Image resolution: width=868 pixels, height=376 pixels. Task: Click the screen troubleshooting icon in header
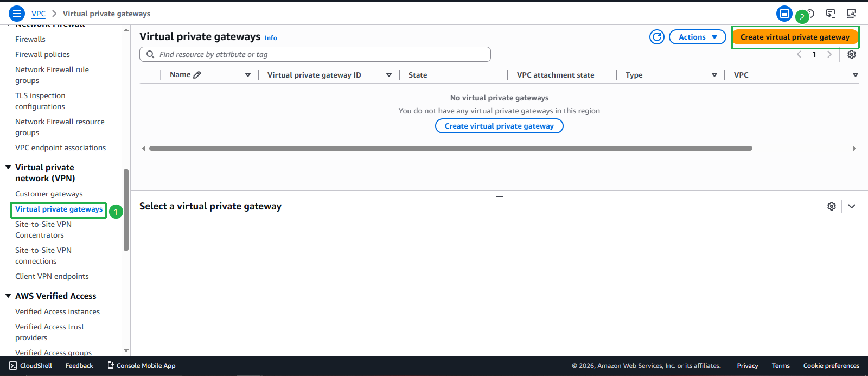click(x=851, y=14)
